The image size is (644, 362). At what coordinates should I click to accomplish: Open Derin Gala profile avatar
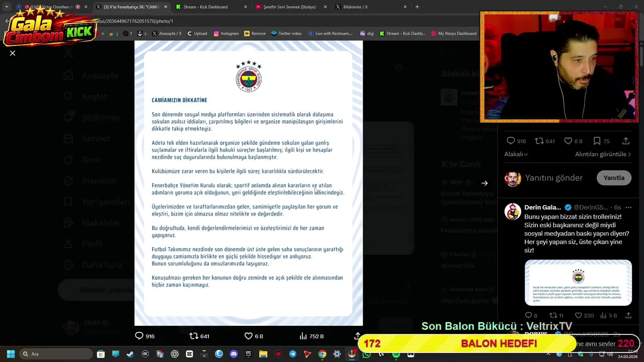point(513,212)
